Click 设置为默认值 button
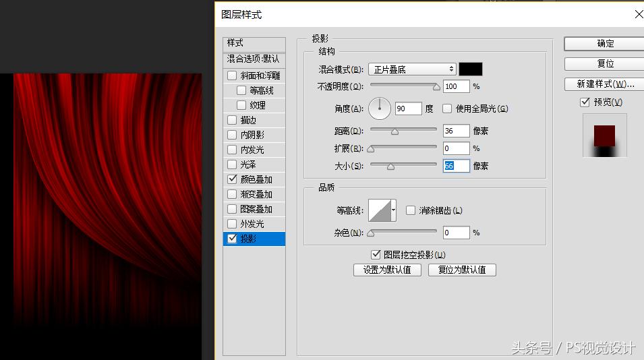 [x=387, y=270]
